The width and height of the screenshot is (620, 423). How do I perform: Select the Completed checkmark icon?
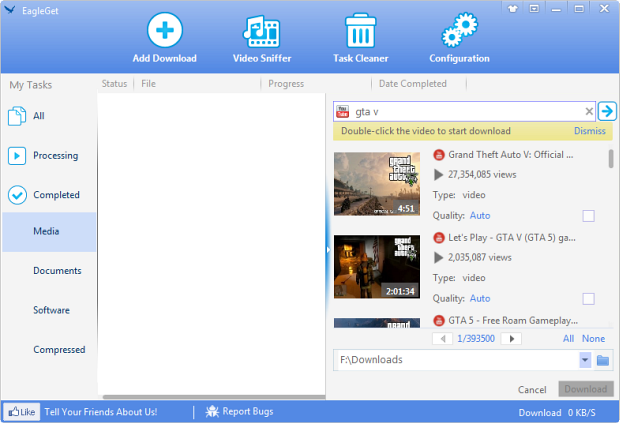tap(17, 195)
